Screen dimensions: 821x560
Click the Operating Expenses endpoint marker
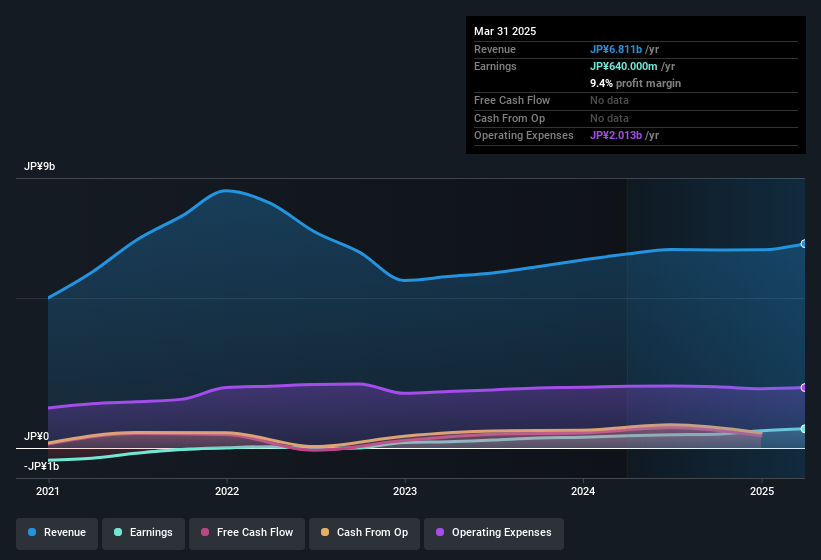click(804, 388)
